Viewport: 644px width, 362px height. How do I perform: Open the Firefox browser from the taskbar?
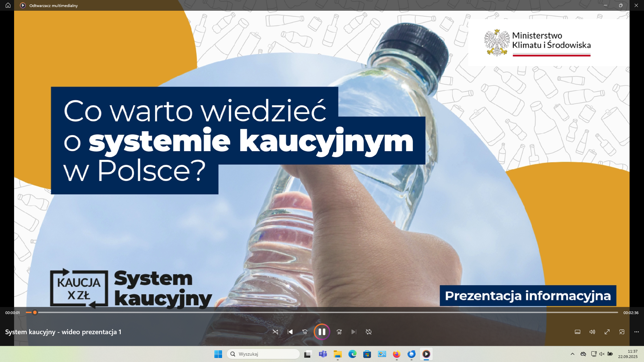tap(396, 354)
